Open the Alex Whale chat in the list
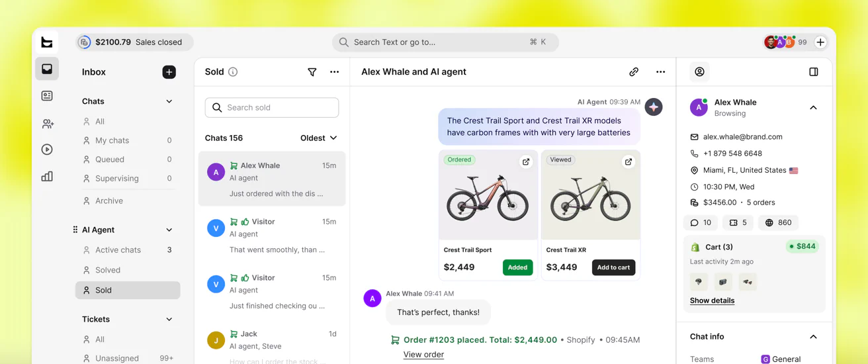Viewport: 868px width, 364px height. [272, 179]
